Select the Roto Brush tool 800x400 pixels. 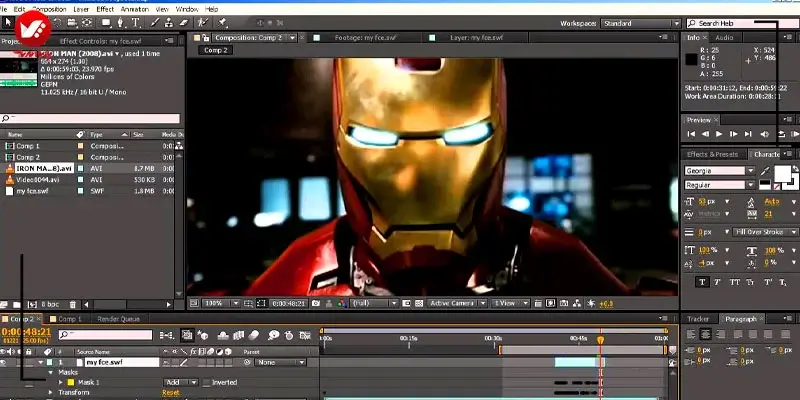(x=203, y=22)
